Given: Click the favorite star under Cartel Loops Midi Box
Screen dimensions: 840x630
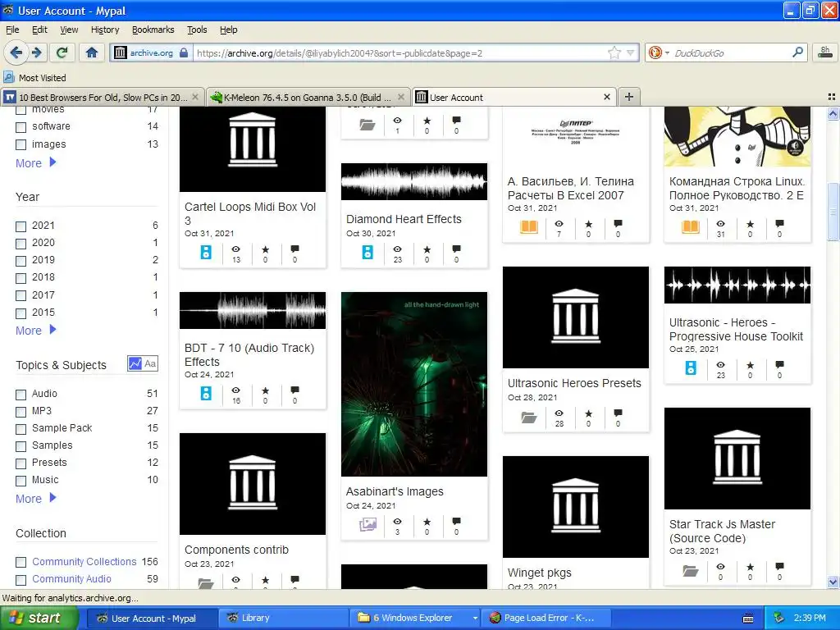Looking at the screenshot, I should (265, 249).
